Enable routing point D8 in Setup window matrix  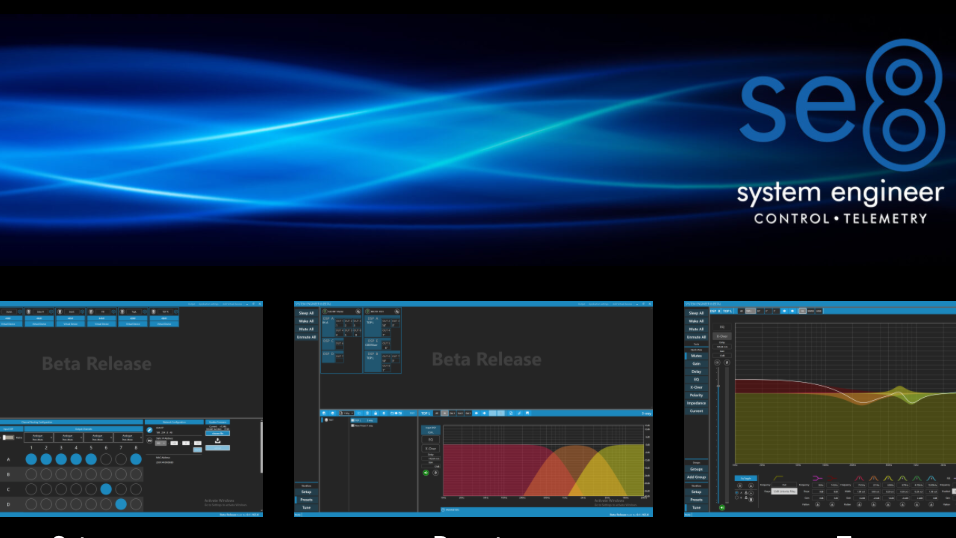(136, 504)
